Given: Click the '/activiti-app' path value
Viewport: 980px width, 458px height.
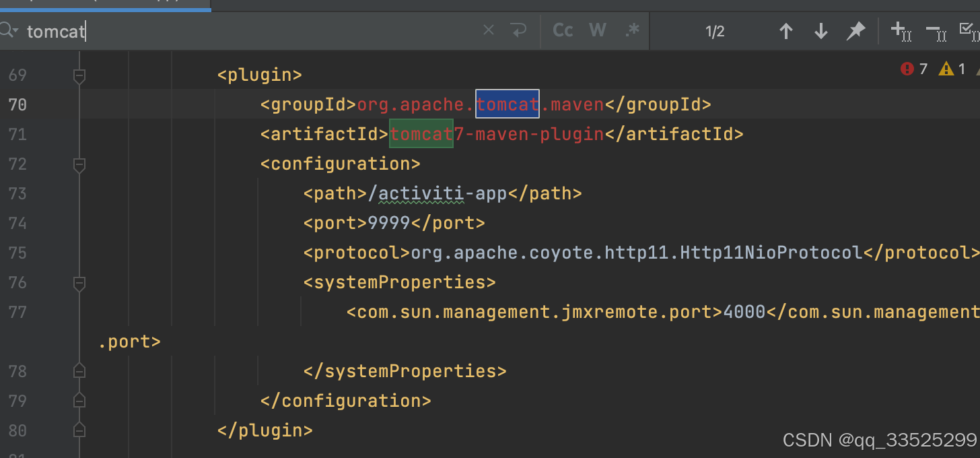Looking at the screenshot, I should [438, 193].
